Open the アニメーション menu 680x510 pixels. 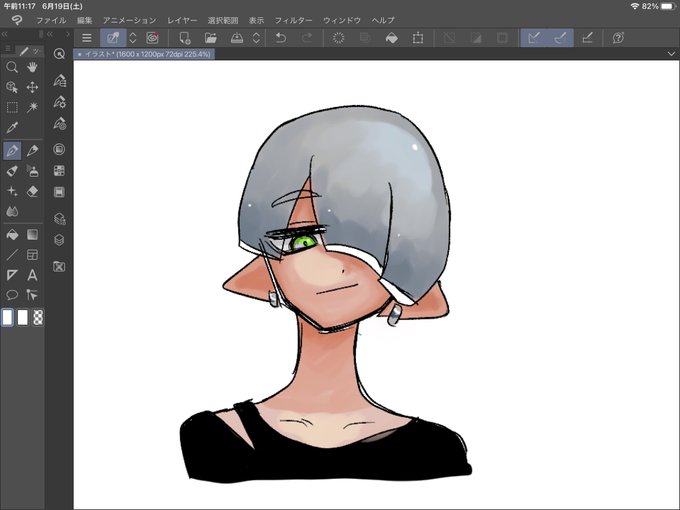tap(130, 20)
